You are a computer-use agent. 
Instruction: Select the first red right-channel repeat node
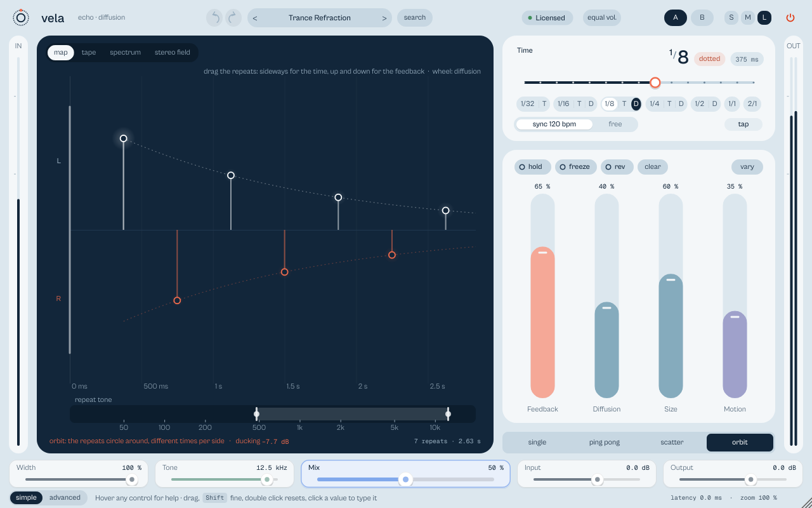click(x=177, y=300)
